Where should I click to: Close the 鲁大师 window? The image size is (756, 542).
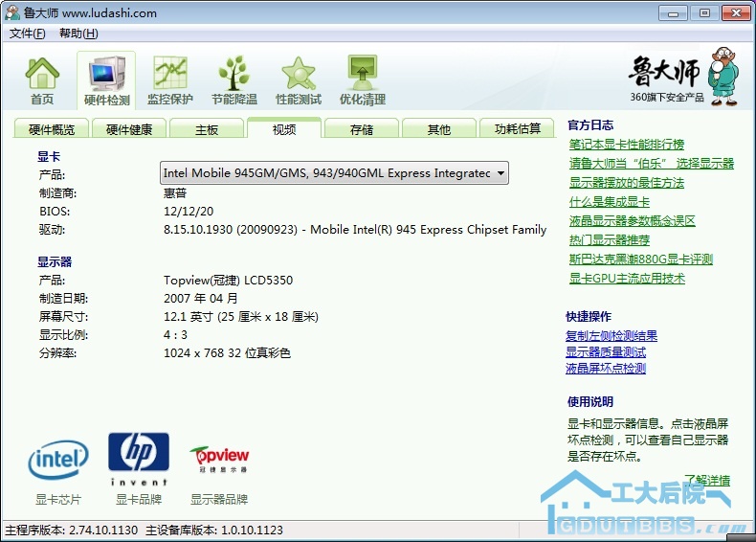736,13
